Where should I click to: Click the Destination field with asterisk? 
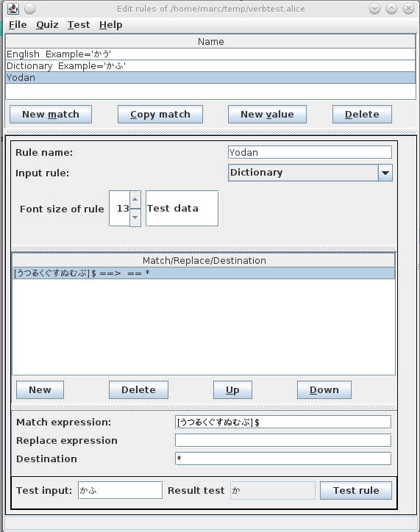[283, 459]
